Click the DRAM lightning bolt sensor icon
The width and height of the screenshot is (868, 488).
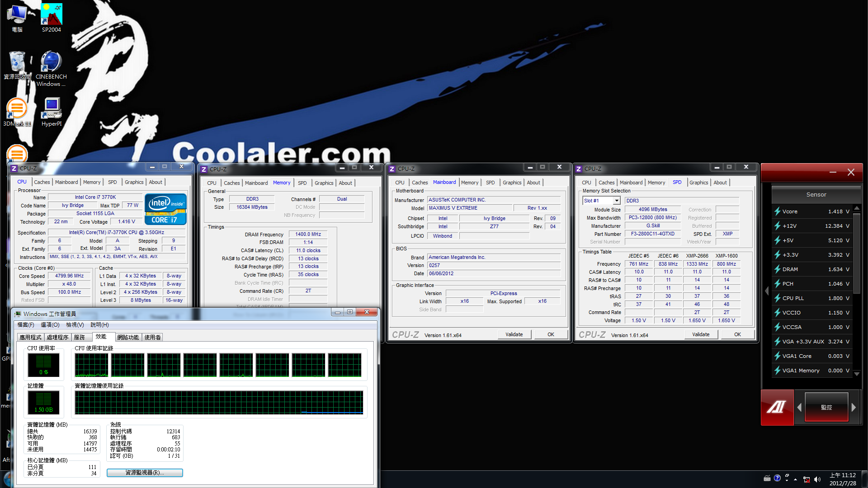(778, 269)
